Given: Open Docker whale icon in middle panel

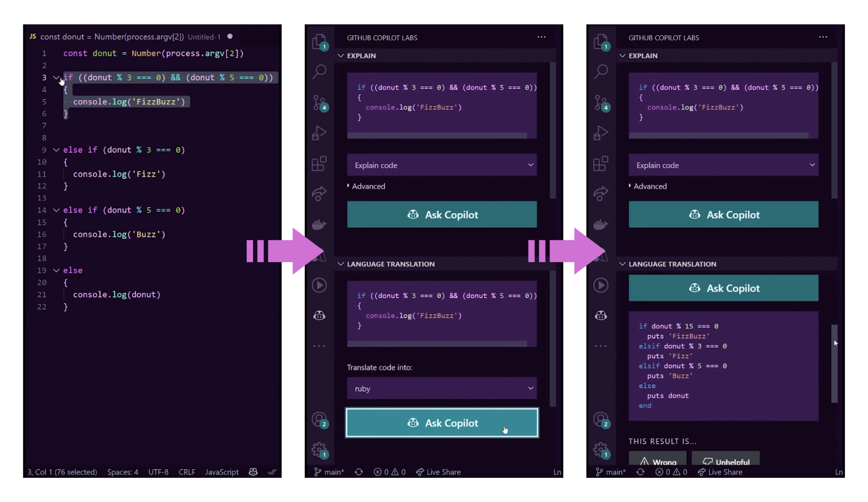Looking at the screenshot, I should (x=319, y=224).
